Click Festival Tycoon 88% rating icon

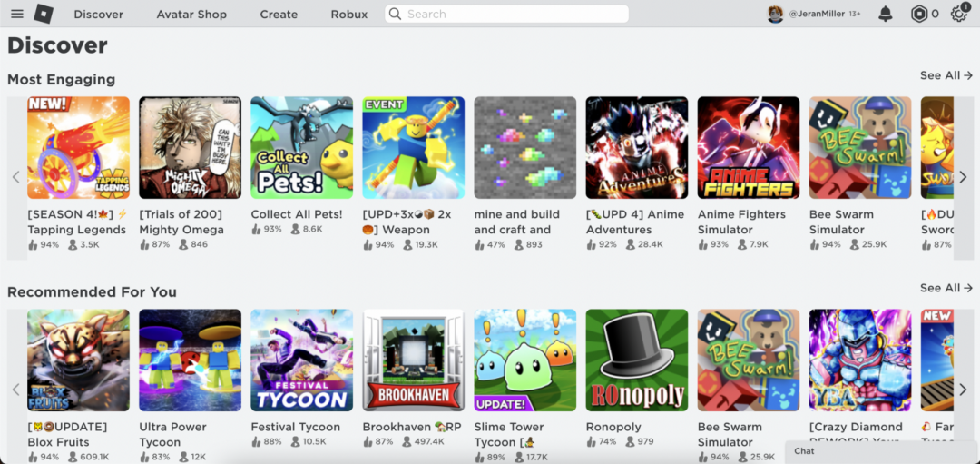[256, 442]
